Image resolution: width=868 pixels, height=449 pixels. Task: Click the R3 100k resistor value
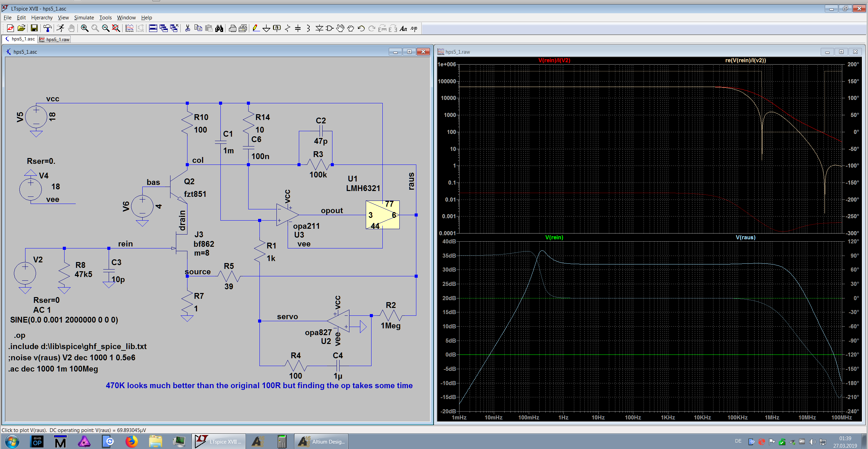click(318, 175)
